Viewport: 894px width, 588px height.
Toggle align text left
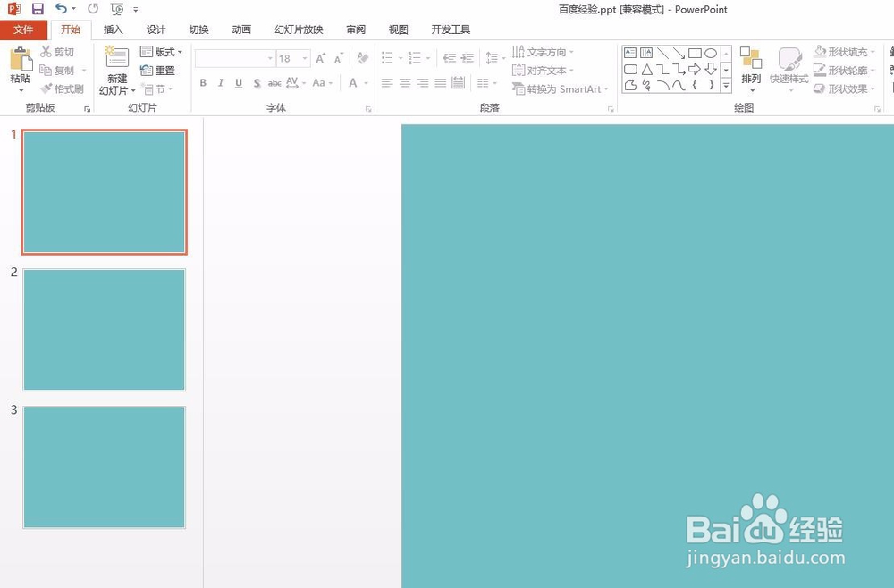387,83
